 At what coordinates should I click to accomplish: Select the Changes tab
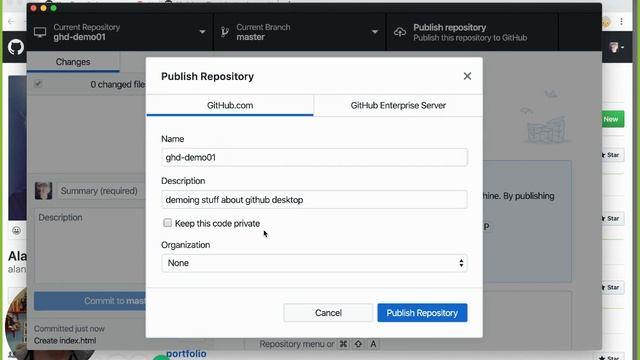click(73, 62)
